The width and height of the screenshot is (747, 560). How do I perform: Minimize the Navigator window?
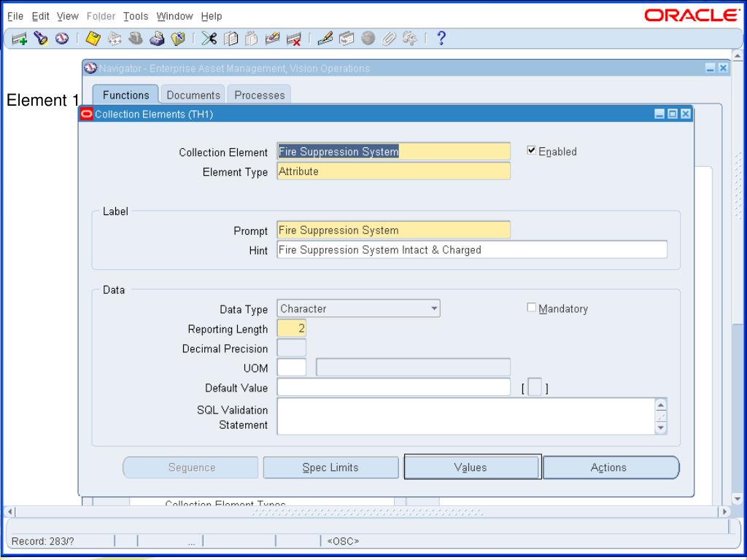click(x=710, y=68)
